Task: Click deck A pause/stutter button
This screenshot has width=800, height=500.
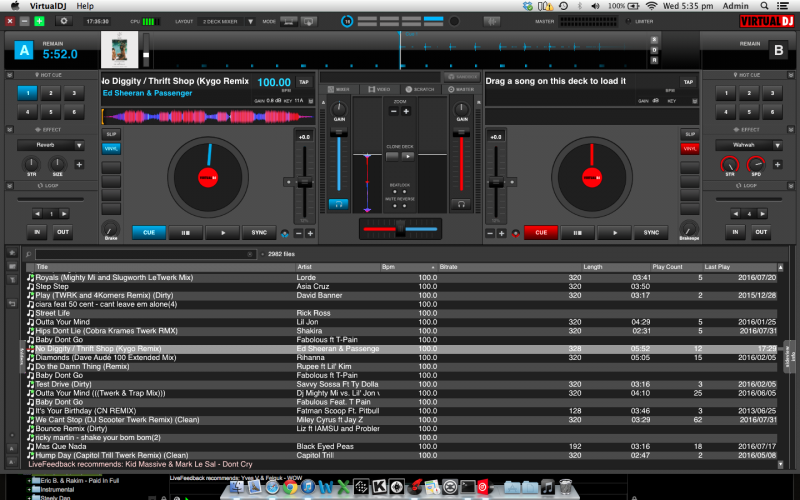Action: [x=185, y=233]
